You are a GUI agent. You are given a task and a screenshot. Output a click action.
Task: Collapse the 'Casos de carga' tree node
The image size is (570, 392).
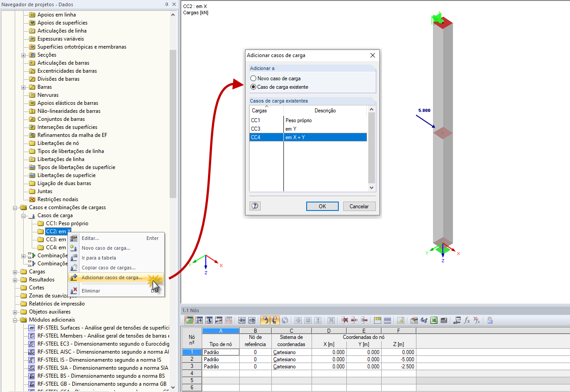click(23, 215)
